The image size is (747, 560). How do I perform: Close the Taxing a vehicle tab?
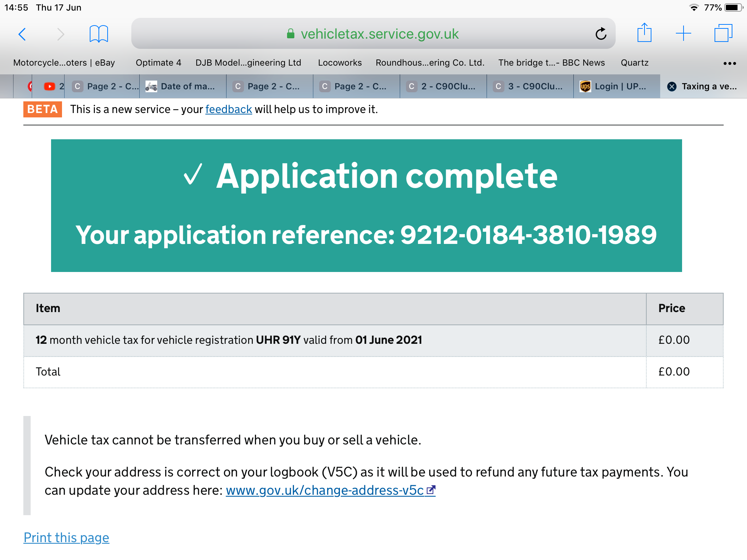tap(672, 86)
